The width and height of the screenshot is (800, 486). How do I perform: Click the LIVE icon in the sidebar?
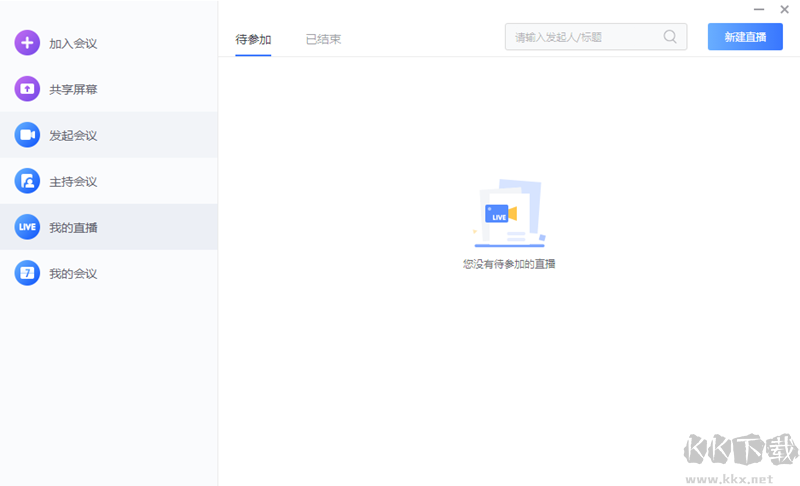pos(27,227)
